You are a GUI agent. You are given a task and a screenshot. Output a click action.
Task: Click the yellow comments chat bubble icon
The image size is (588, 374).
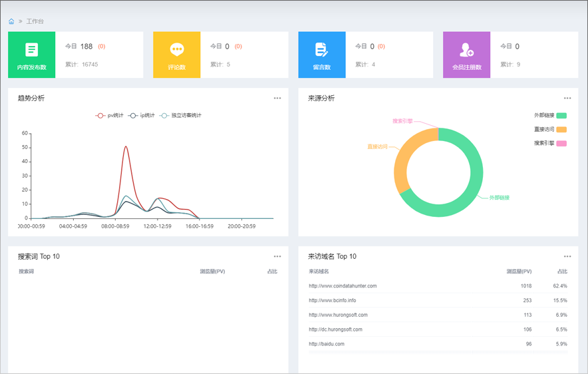point(176,50)
